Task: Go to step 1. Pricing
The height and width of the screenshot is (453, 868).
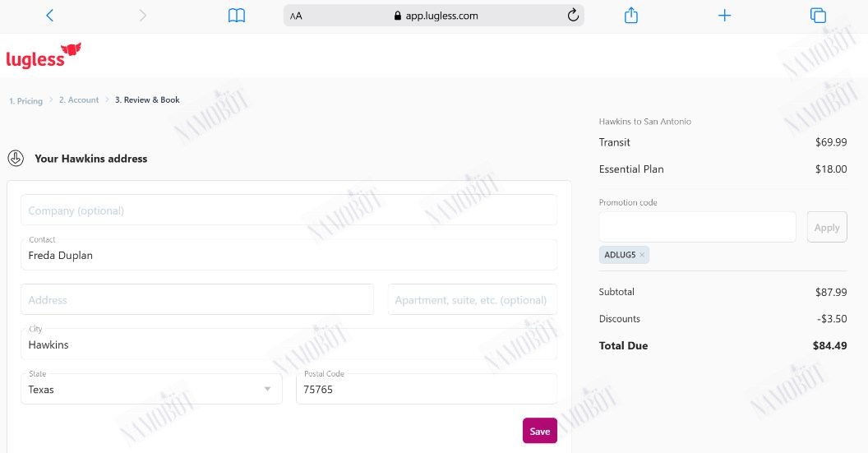Action: 26,101
